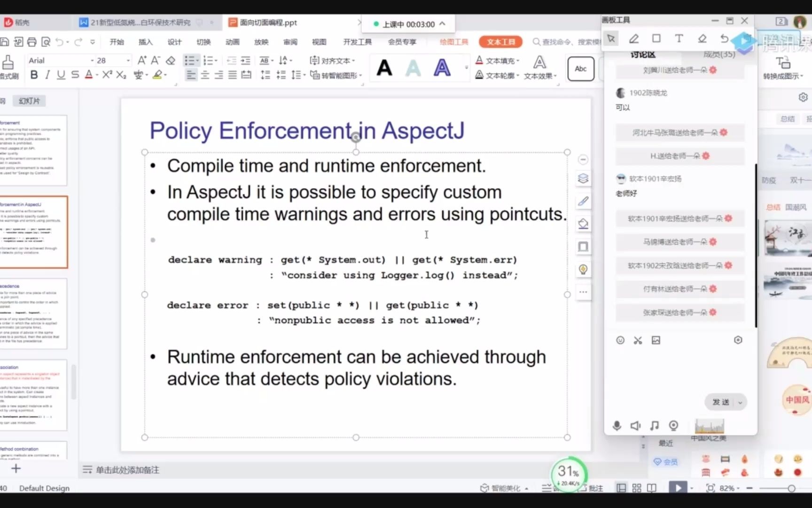Apply superscript X² formatting

(x=108, y=75)
